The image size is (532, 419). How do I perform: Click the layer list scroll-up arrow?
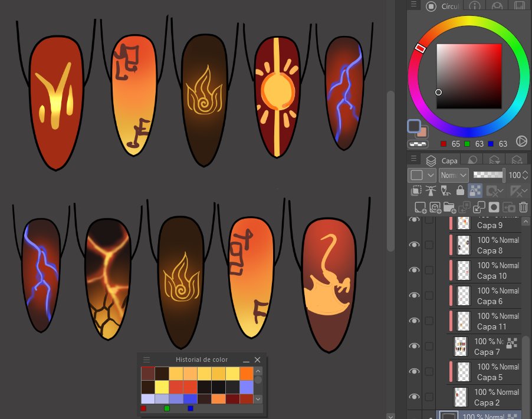click(x=526, y=222)
